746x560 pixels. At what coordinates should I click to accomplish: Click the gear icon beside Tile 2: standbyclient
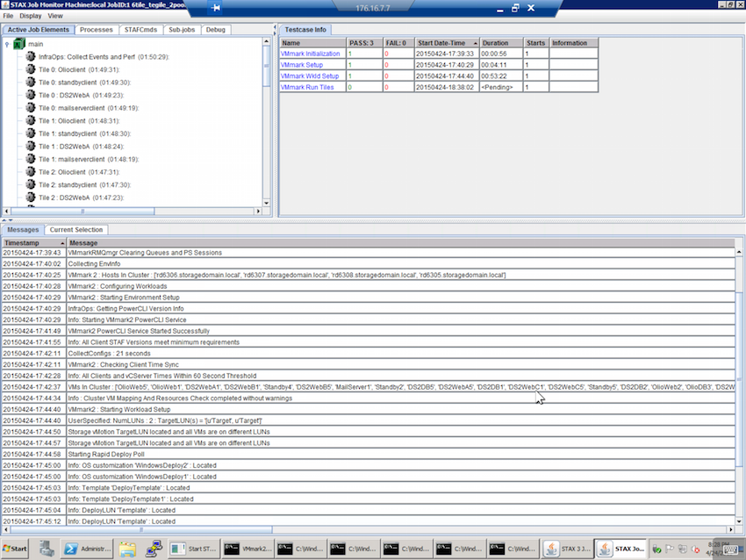tap(31, 185)
